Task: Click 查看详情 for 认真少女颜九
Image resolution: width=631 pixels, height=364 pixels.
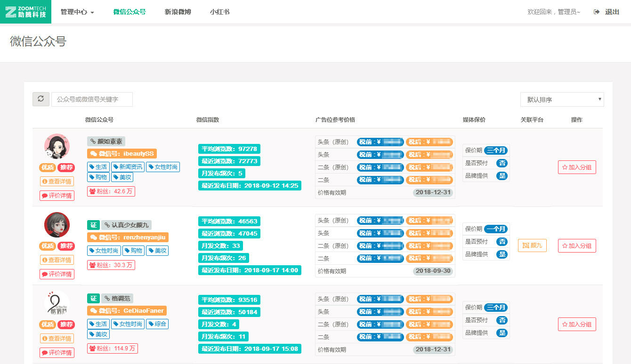Action: click(57, 260)
